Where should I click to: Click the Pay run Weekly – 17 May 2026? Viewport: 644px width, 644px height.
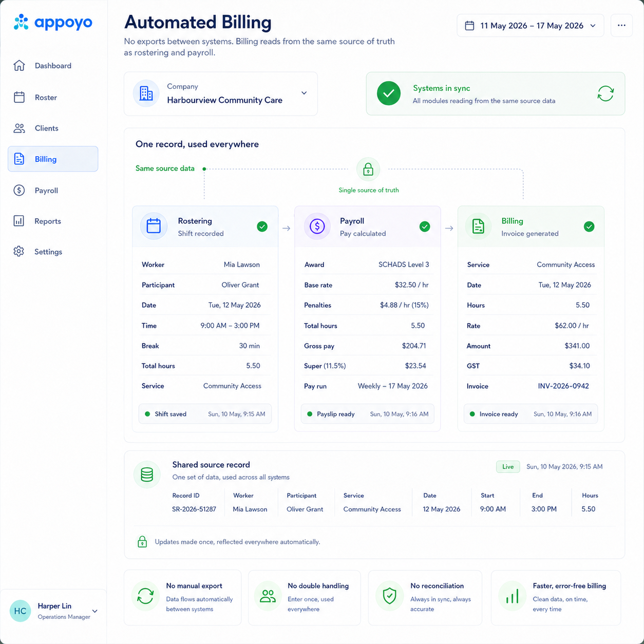pyautogui.click(x=393, y=386)
